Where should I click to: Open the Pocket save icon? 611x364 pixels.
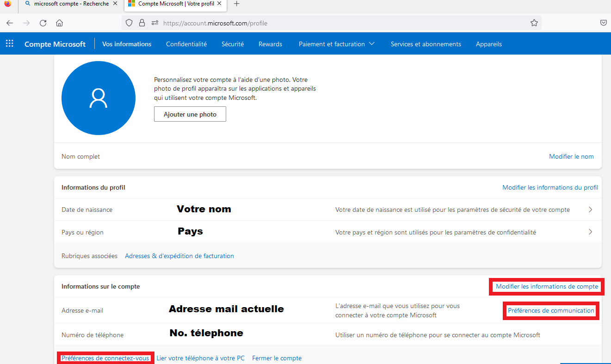[x=604, y=23]
